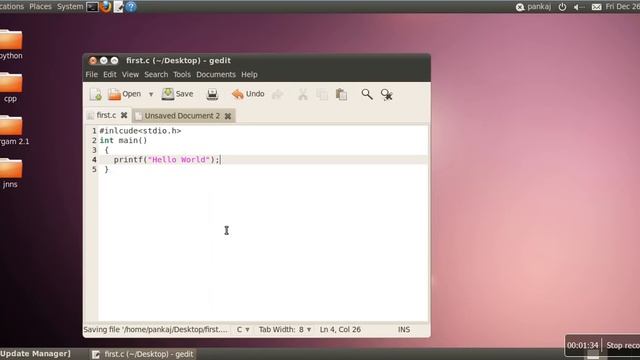Screen dimensions: 640x360
Task: Expand the recent files arrow beside Open
Action: [x=151, y=94]
